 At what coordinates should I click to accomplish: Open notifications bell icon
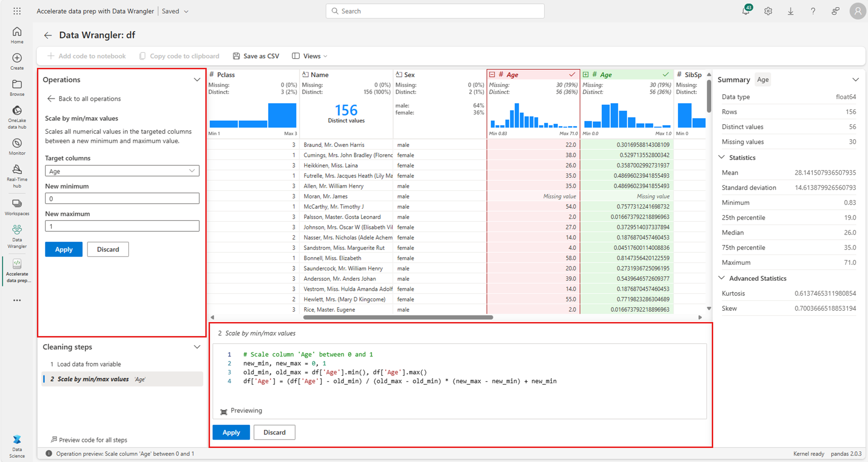click(745, 11)
